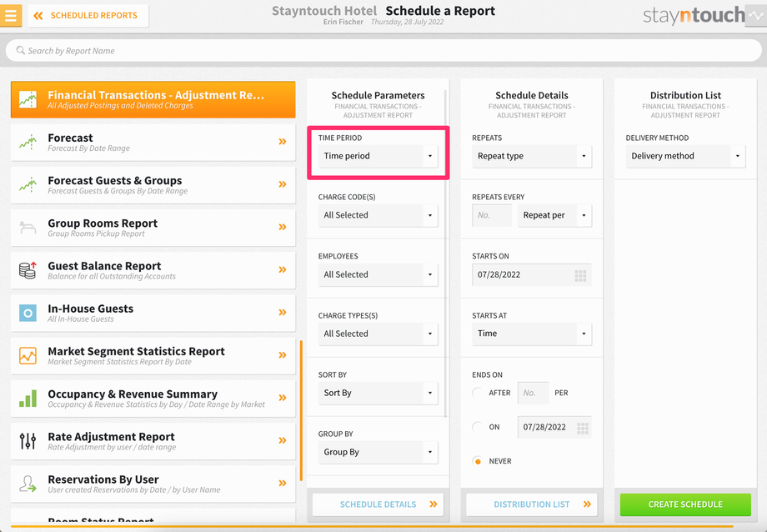The image size is (767, 532).
Task: Open the Employees dropdown
Action: point(378,274)
